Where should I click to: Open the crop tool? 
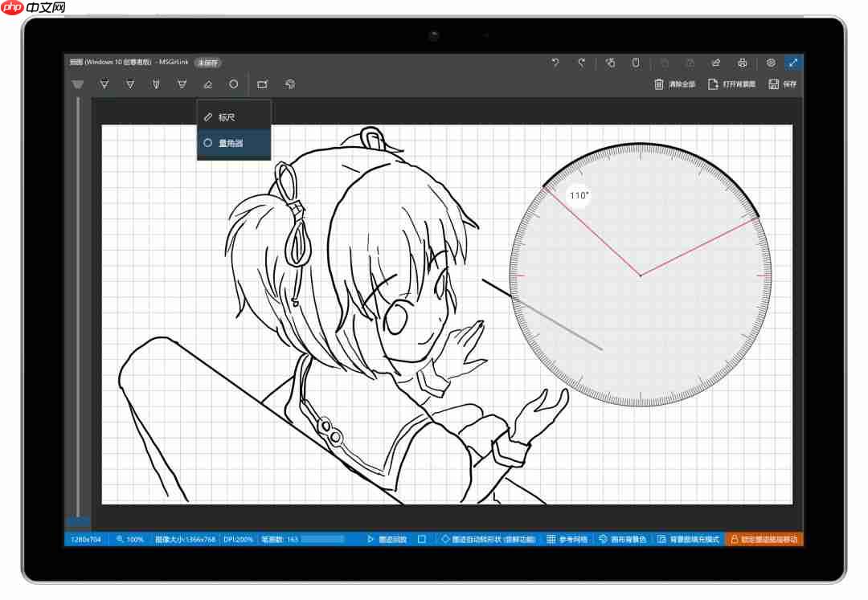pos(260,84)
